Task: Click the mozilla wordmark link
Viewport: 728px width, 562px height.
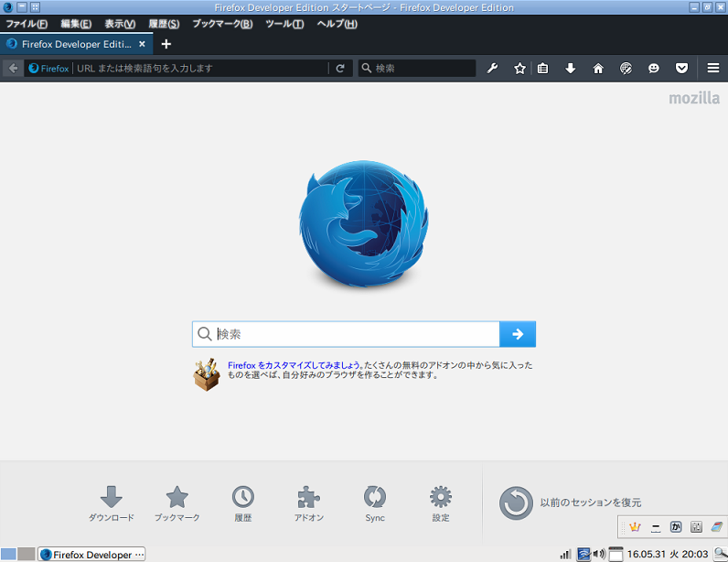Action: [694, 98]
